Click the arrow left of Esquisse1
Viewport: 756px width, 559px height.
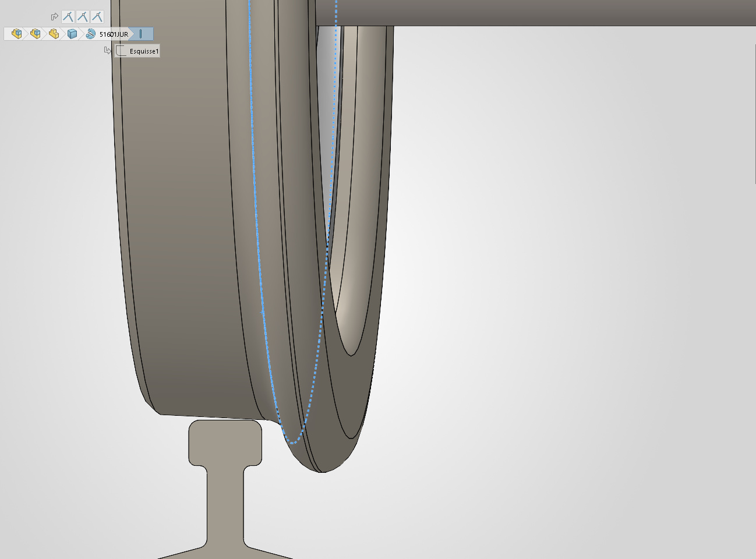click(x=107, y=51)
